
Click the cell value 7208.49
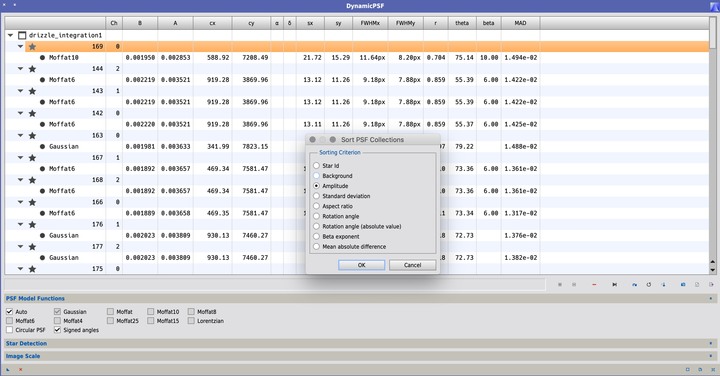[x=255, y=58]
